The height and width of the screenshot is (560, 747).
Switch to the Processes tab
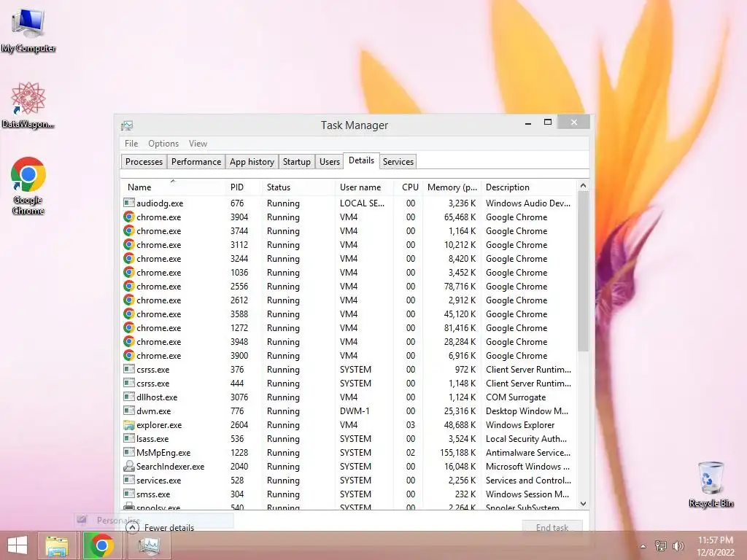pyautogui.click(x=144, y=161)
